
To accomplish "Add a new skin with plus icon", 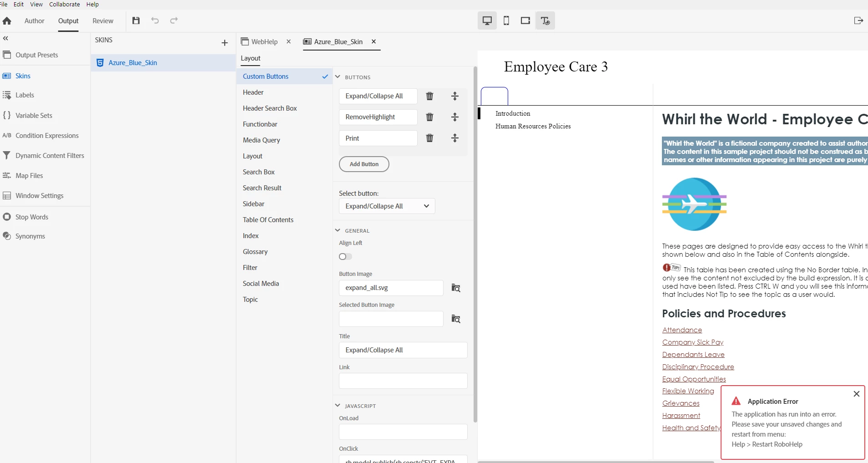I will tap(225, 43).
